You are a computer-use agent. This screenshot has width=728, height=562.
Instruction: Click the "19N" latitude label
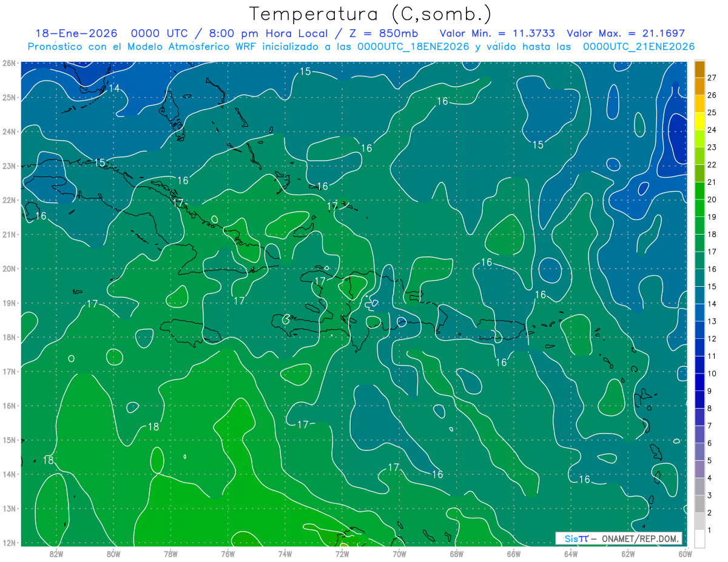click(9, 303)
